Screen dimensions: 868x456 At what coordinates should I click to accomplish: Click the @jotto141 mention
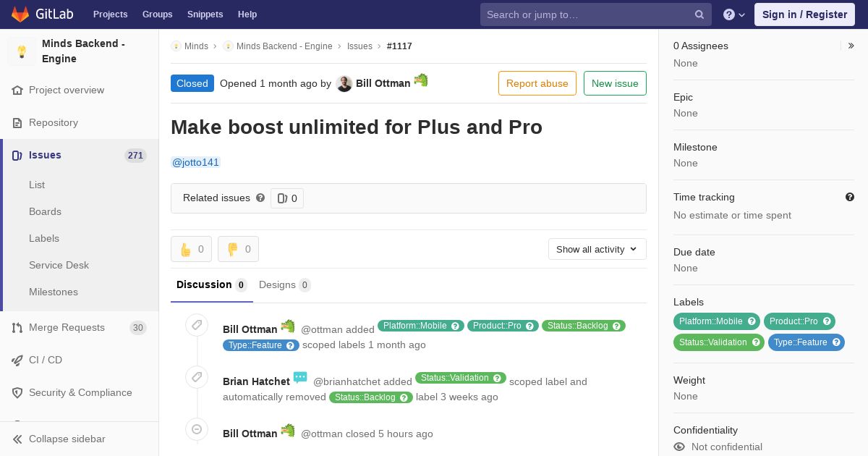(x=195, y=162)
